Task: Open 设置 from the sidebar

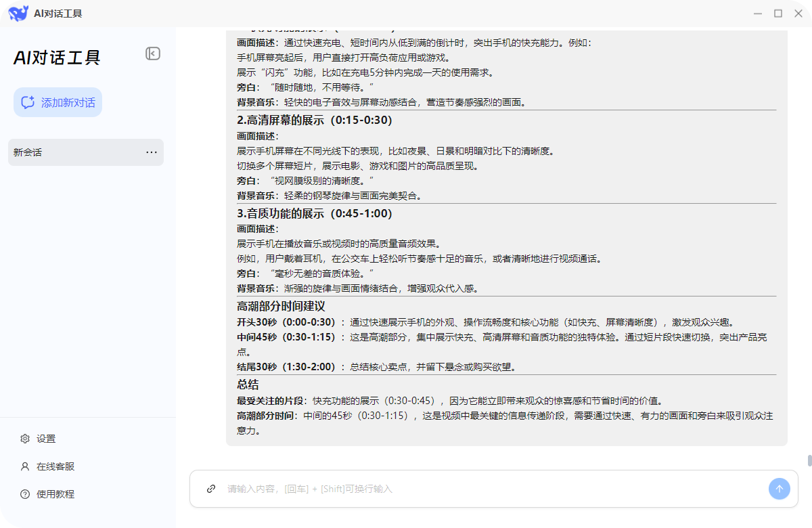Action: click(x=46, y=439)
